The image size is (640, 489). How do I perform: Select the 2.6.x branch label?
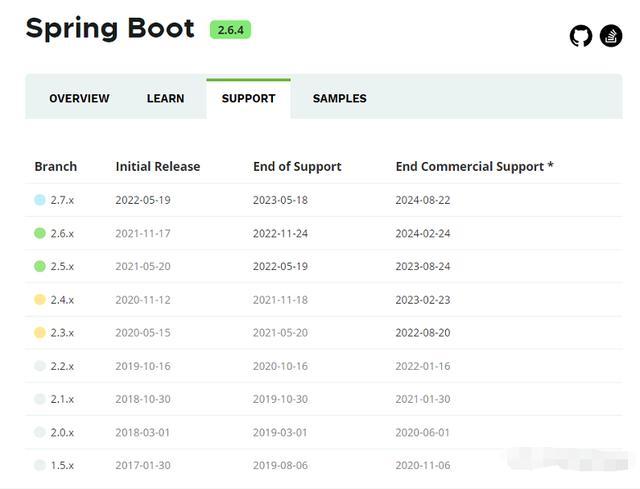pos(62,233)
